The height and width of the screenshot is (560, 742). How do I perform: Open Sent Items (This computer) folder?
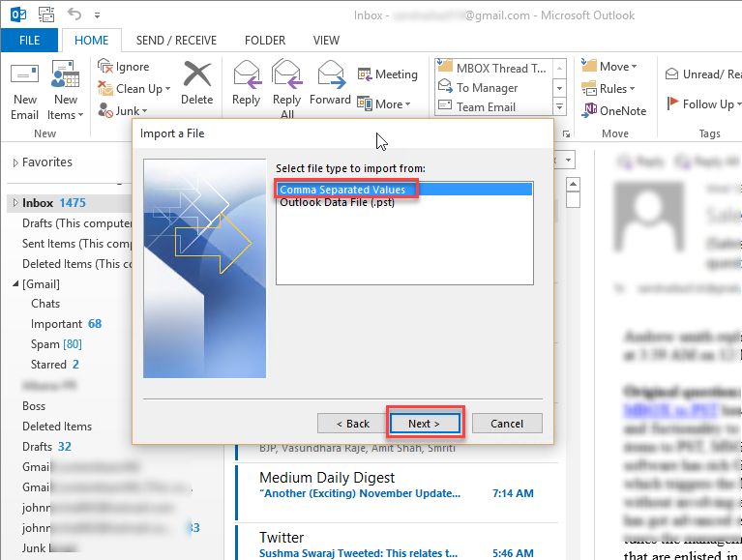(76, 244)
